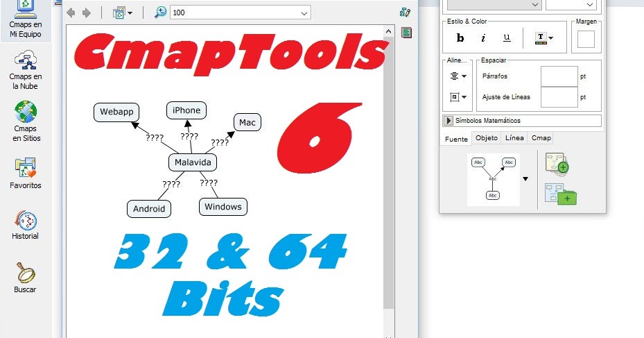Image resolution: width=644 pixels, height=338 pixels.
Task: Open the style preview dropdown arrow
Action: 525,179
